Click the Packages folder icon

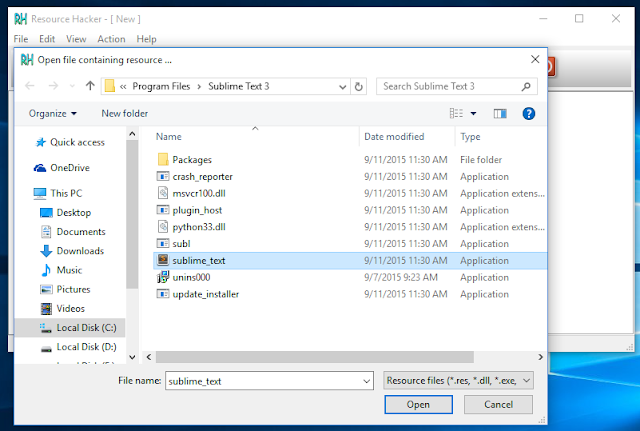coord(163,160)
